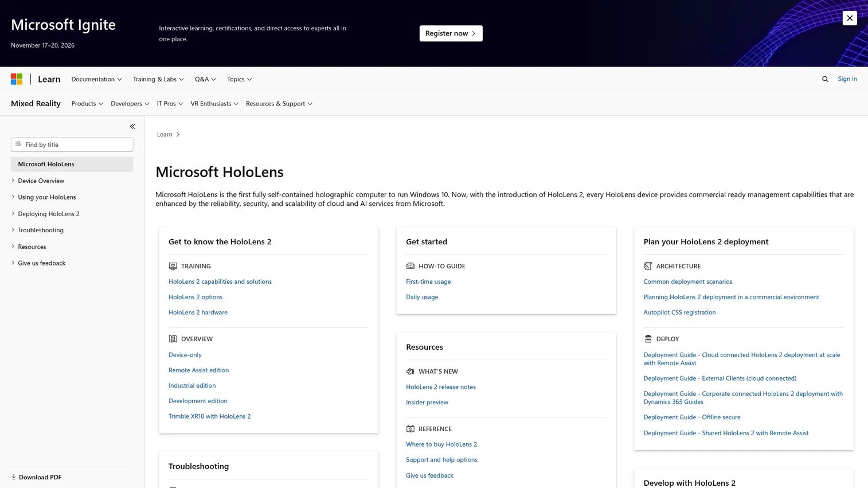Click the Training section icon
This screenshot has height=488, width=868.
[173, 266]
